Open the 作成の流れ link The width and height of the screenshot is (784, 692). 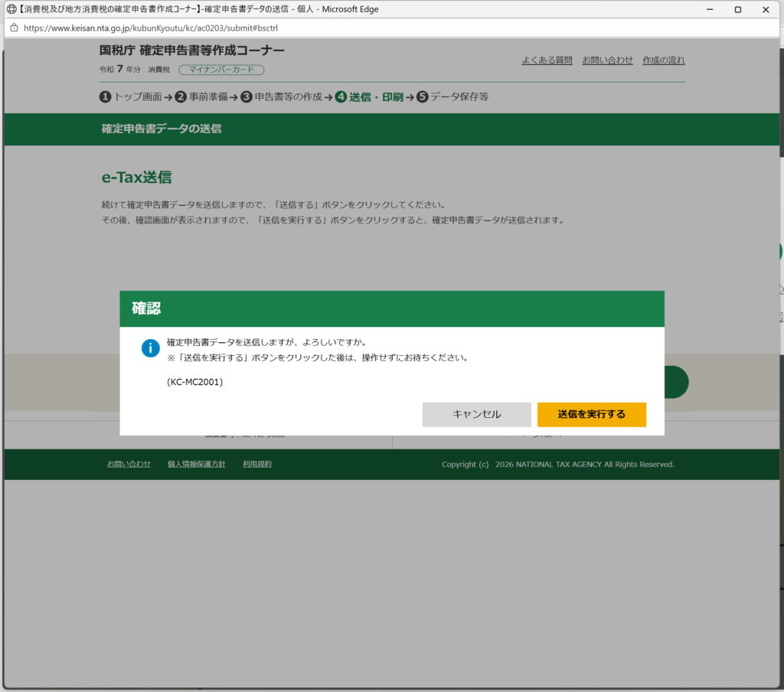coord(663,60)
